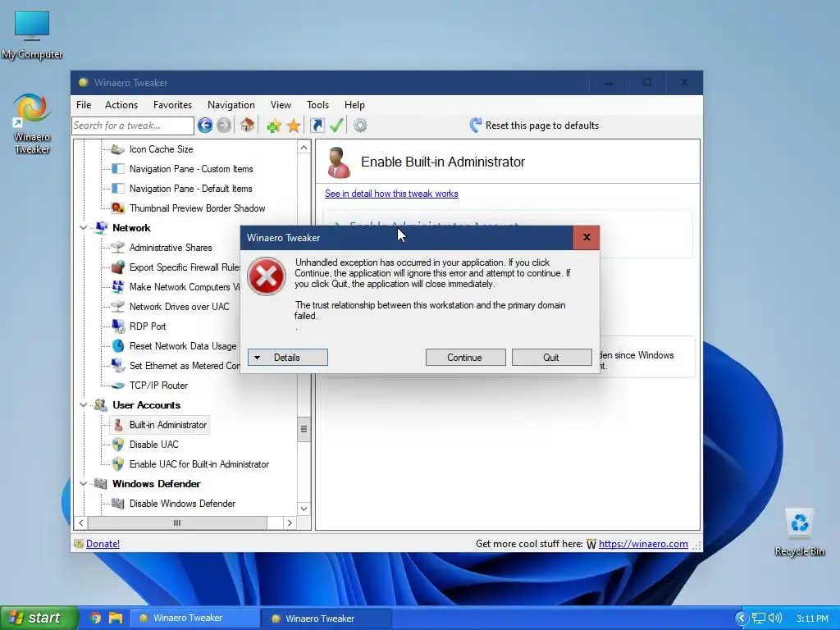Collapse the Network tree category

pos(83,228)
